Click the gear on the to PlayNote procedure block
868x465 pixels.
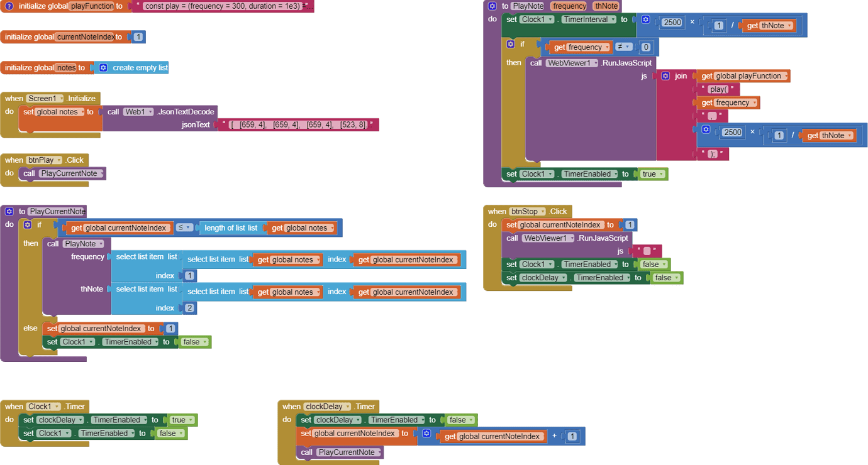(492, 6)
